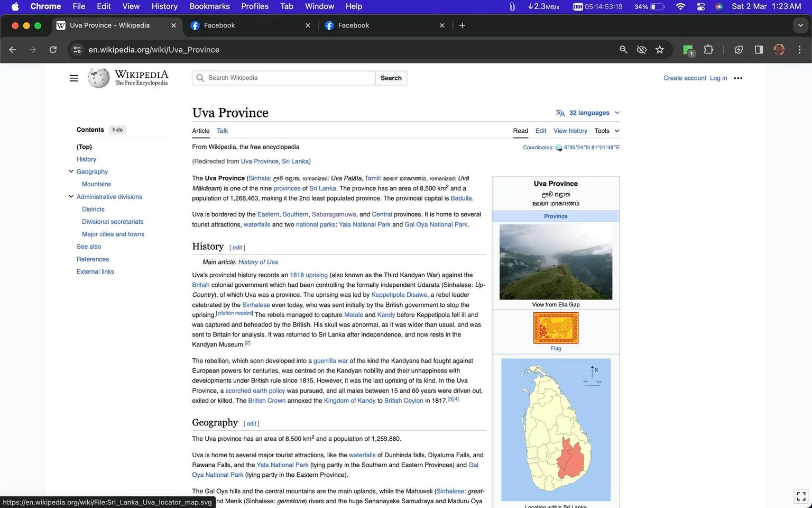Follow the 1818 uprising link
This screenshot has height=508, width=812.
pyautogui.click(x=309, y=275)
